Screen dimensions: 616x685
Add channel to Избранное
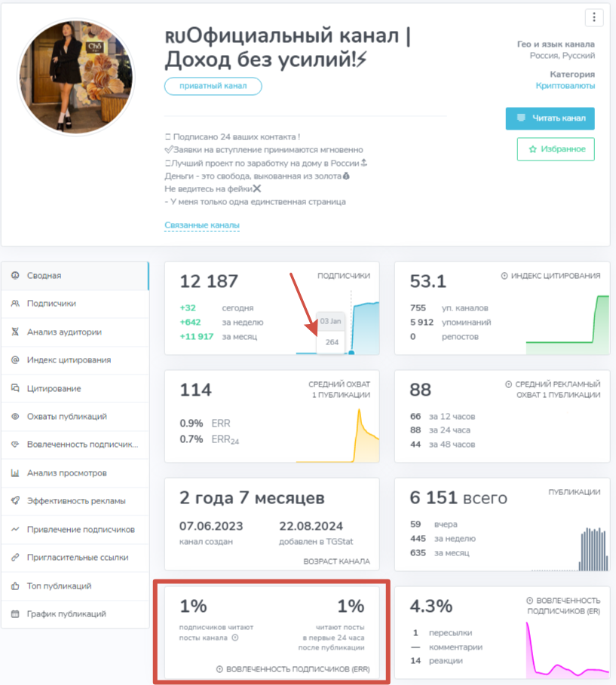tap(556, 149)
